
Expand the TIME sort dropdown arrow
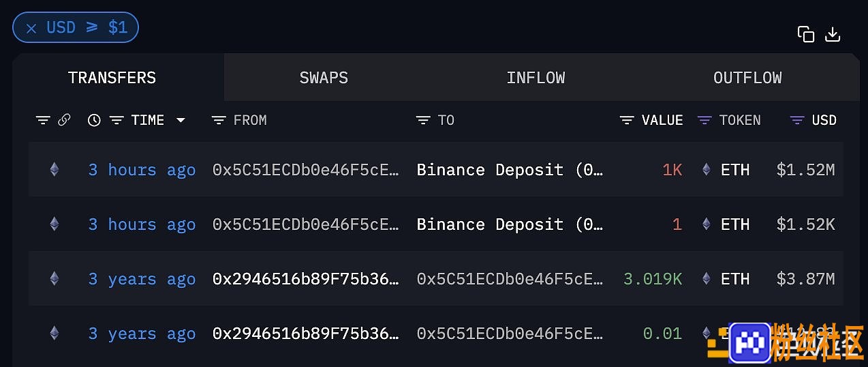pyautogui.click(x=181, y=120)
